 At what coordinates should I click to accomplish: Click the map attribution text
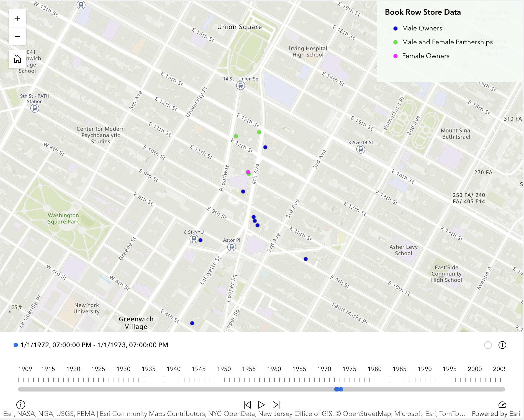(x=234, y=414)
